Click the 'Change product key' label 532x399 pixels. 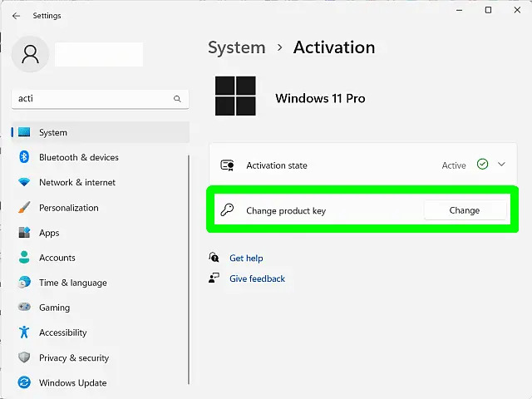(286, 210)
